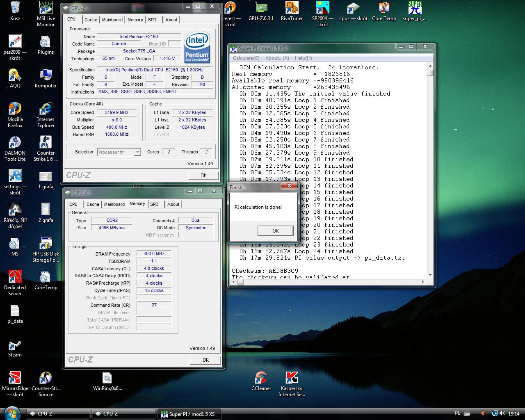Click the DRAM Frequency 400.0 MHz field
Screen dimensions: 525x420
pyautogui.click(x=154, y=254)
